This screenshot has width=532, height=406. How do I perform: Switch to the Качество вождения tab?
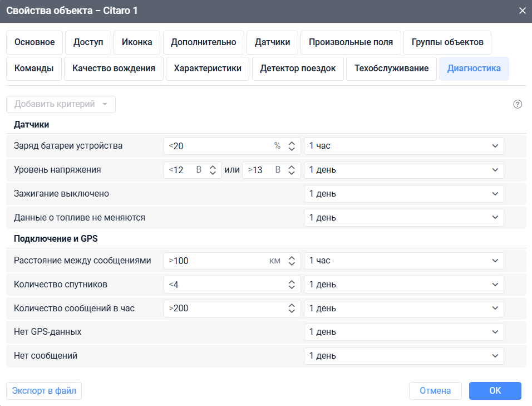[x=114, y=69]
